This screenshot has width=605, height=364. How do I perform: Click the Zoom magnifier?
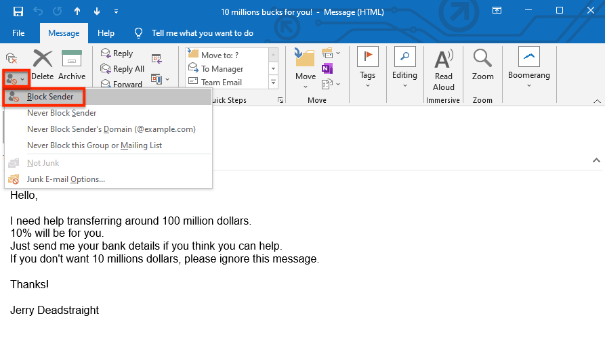pos(482,64)
